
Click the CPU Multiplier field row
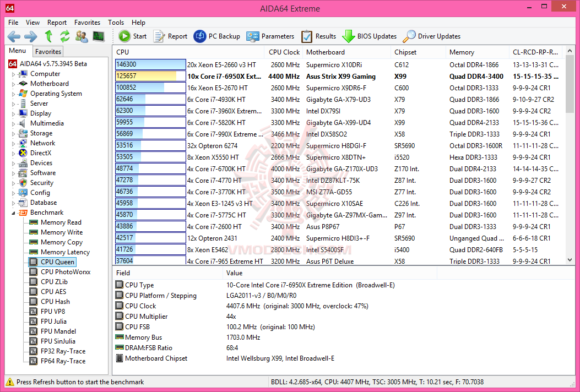point(276,317)
